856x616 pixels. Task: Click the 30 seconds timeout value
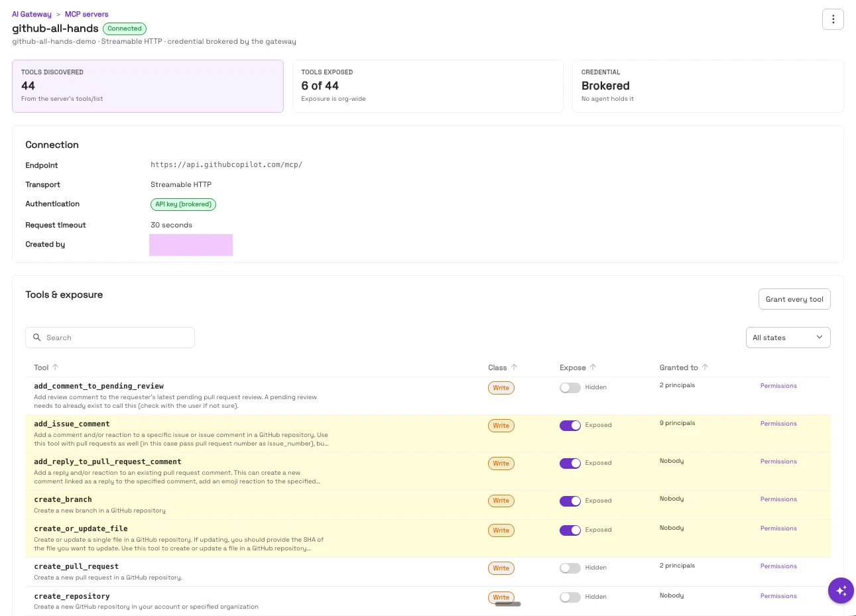point(171,225)
